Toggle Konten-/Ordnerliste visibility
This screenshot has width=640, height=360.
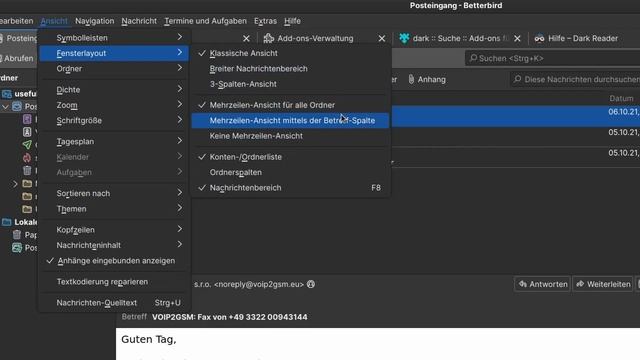point(290,157)
